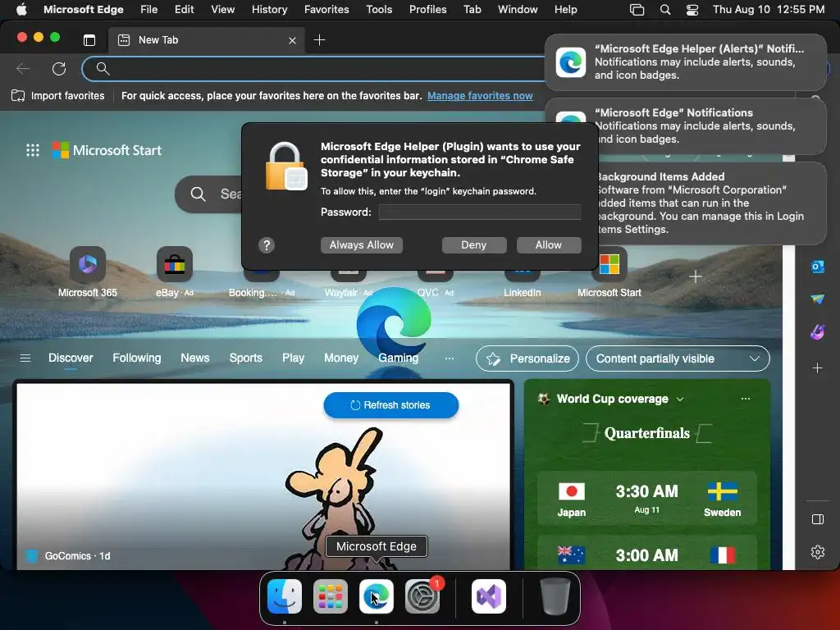Open Outlook in Edge sidebar
Image resolution: width=840 pixels, height=630 pixels.
[x=818, y=267]
